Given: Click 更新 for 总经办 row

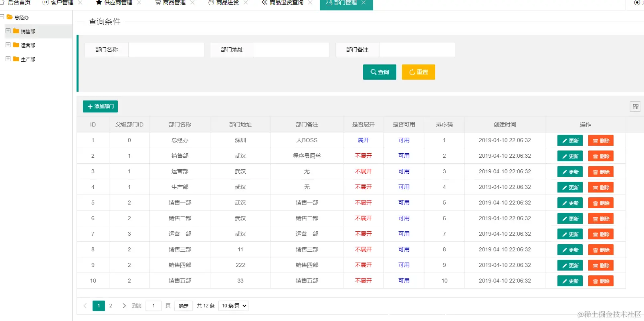Looking at the screenshot, I should point(570,140).
